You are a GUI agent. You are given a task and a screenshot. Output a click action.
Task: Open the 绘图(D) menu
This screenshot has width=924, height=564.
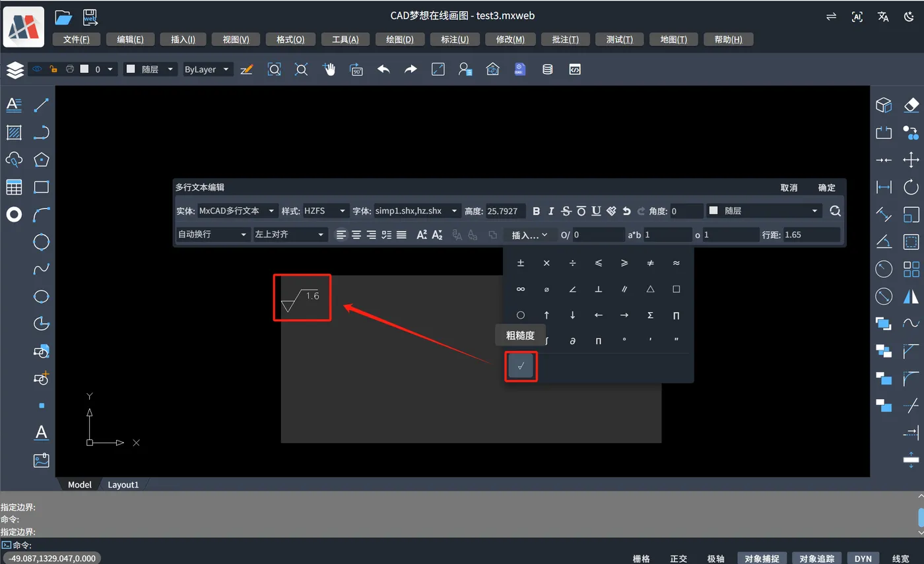pos(400,40)
